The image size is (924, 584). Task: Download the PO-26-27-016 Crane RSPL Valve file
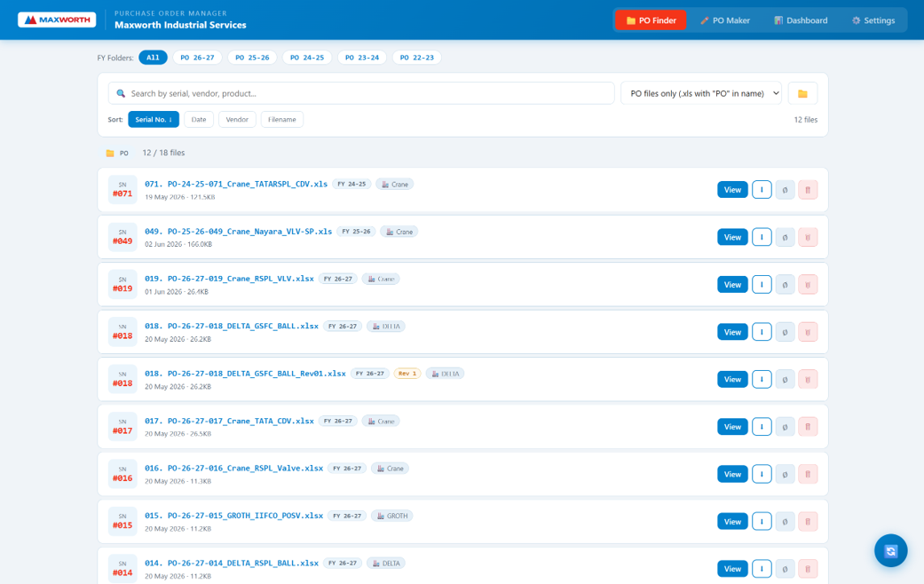[762, 475]
